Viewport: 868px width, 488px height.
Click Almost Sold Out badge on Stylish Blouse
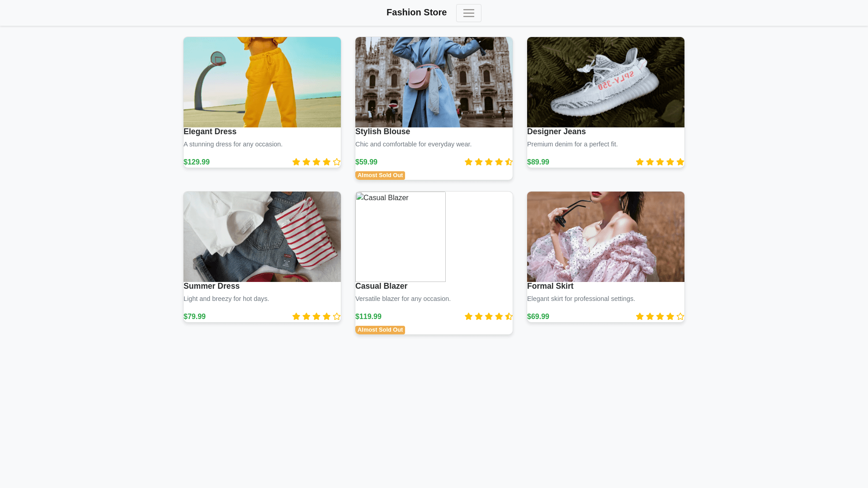[380, 175]
